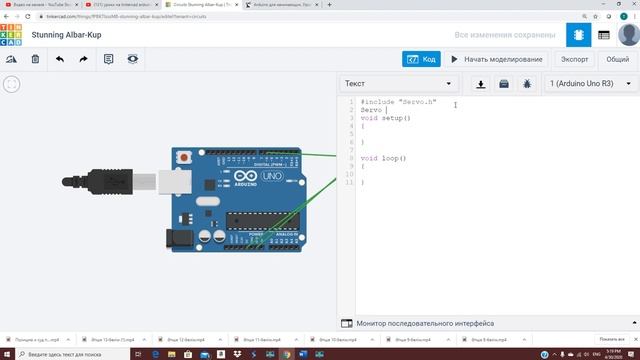640x360 pixels.
Task: Open the user profile avatar
Action: [629, 35]
